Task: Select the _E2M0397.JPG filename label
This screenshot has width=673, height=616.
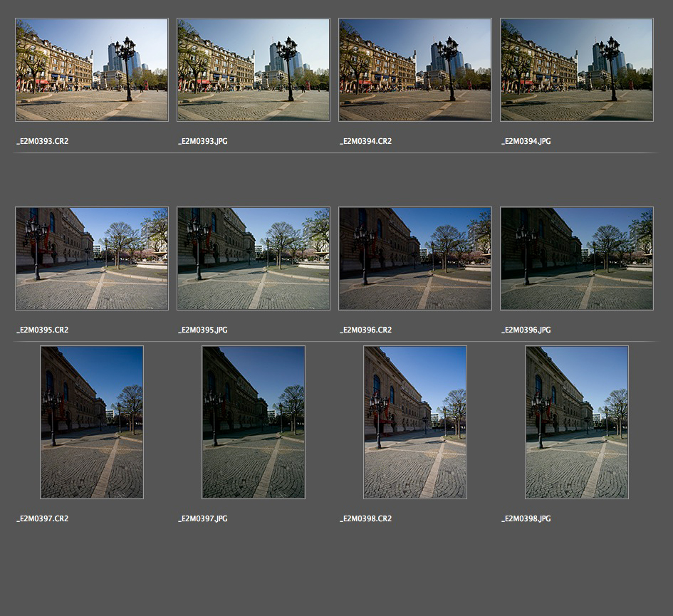Action: click(x=203, y=519)
